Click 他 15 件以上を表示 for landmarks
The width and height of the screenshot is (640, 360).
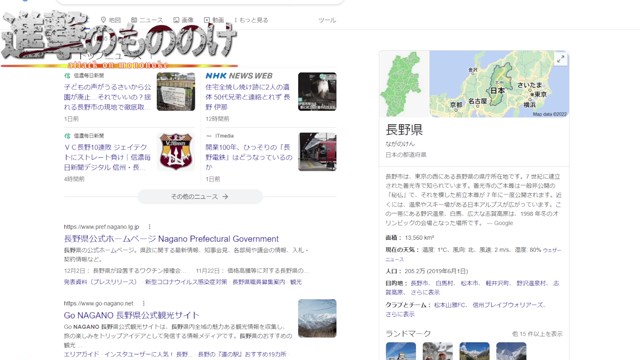tap(537, 334)
